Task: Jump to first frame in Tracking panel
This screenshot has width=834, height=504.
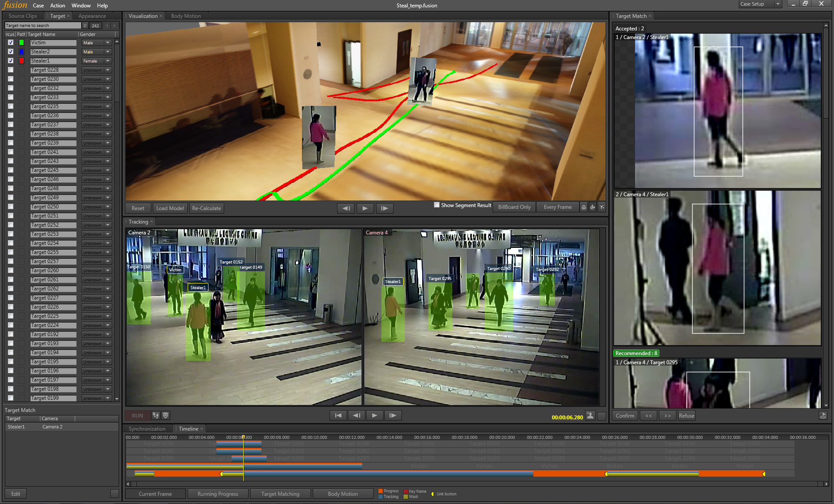Action: [338, 415]
